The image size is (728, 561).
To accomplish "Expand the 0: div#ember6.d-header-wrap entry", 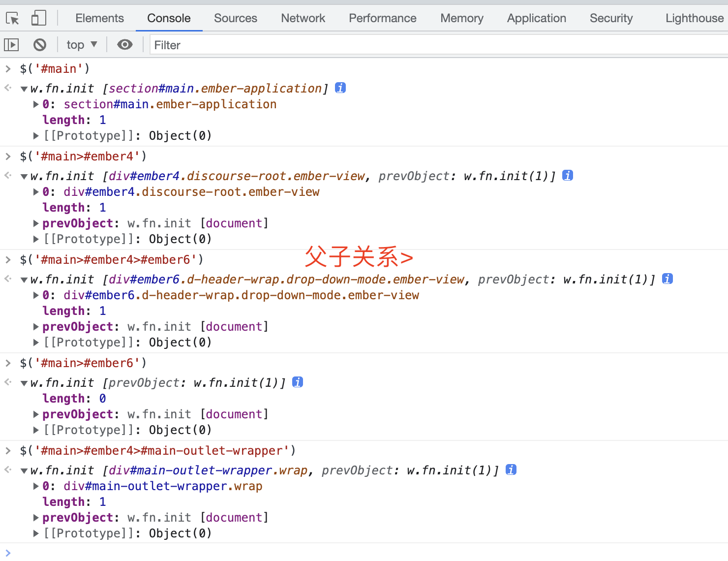I will (x=36, y=295).
